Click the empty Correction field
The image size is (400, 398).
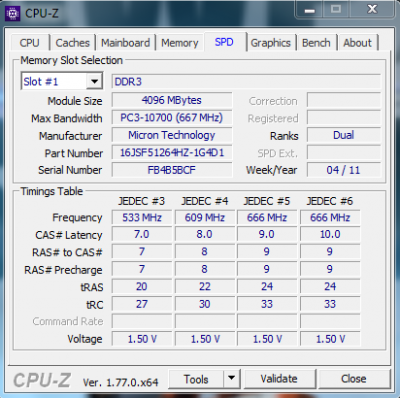344,100
